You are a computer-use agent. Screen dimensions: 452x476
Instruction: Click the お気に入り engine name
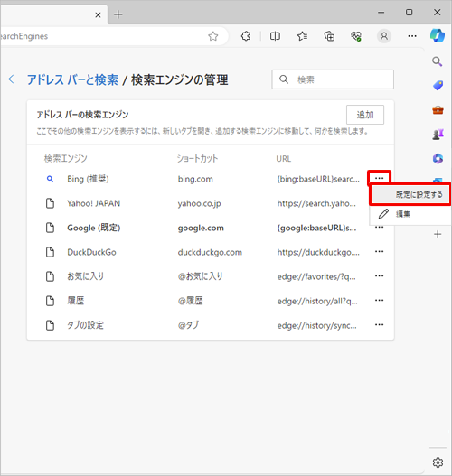tap(85, 276)
